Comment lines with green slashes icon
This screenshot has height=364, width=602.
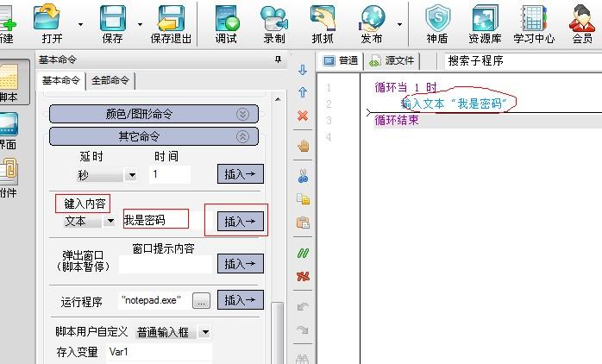(x=303, y=253)
